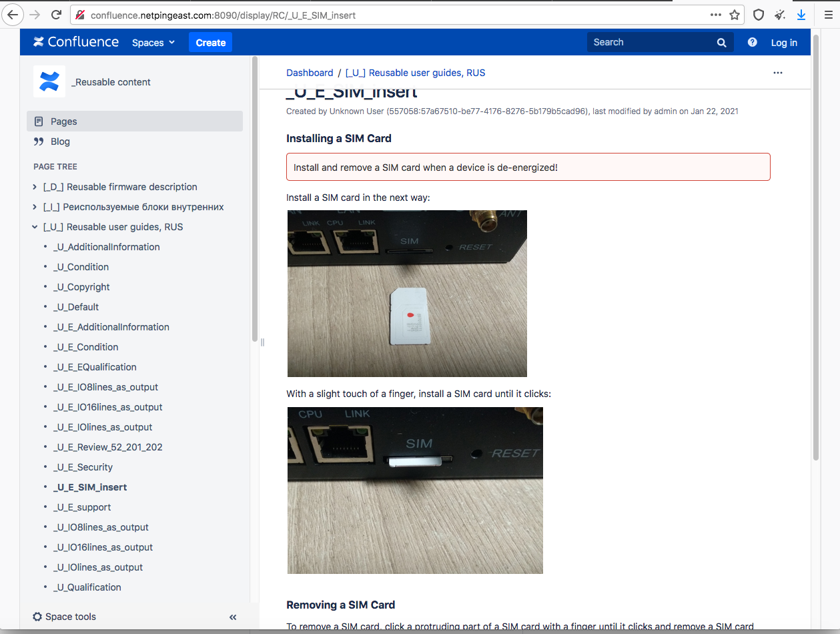This screenshot has height=634, width=840.
Task: Open browser downloads arrow icon
Action: (801, 15)
